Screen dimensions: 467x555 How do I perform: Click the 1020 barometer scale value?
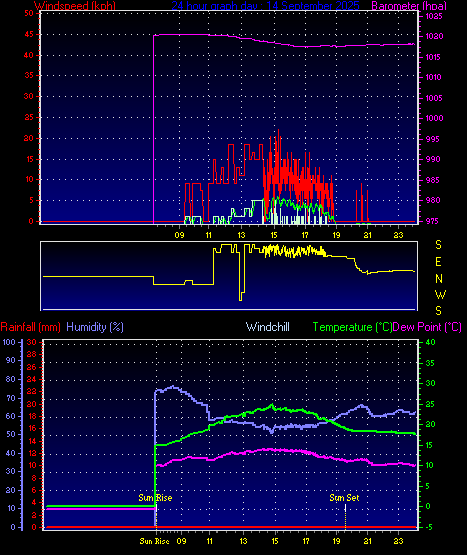[434, 36]
